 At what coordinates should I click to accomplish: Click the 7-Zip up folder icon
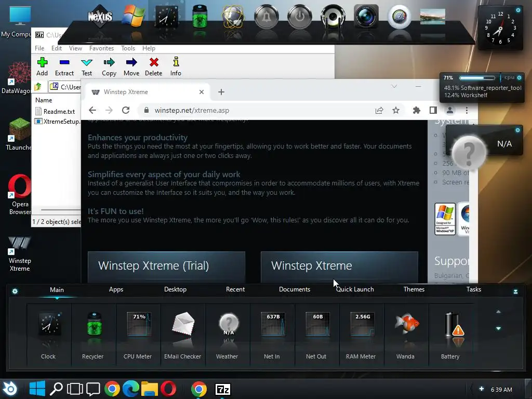37,87
